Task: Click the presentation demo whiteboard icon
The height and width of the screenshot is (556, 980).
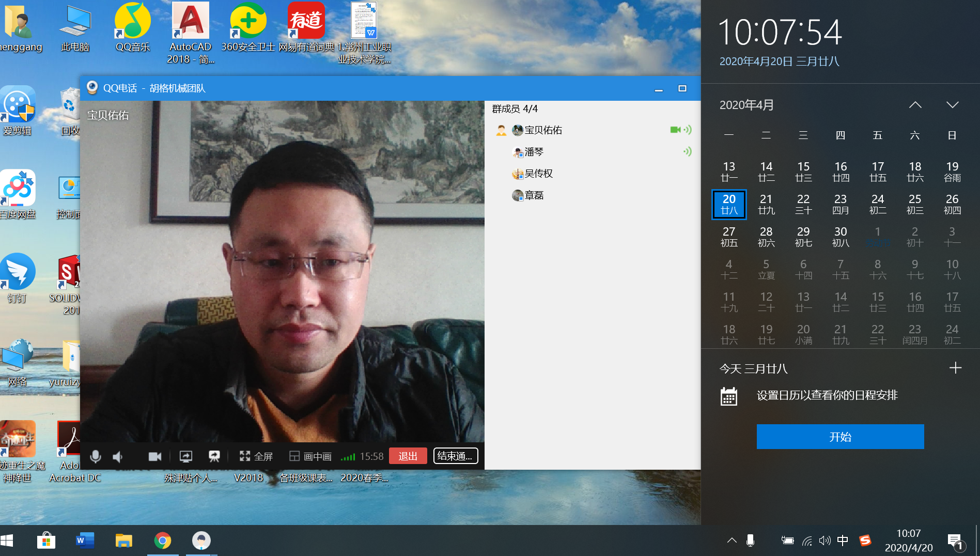Action: pyautogui.click(x=214, y=456)
